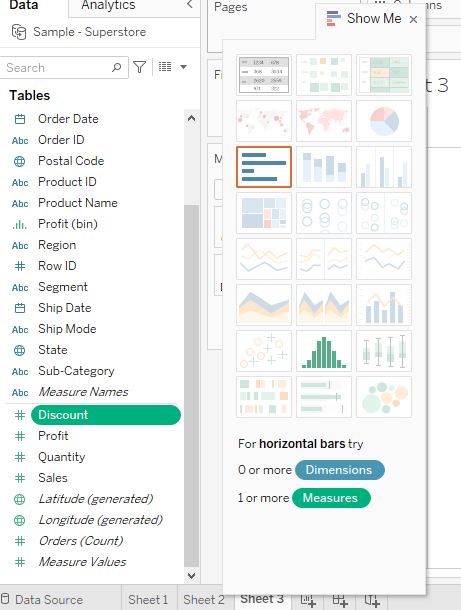Image resolution: width=461 pixels, height=610 pixels.
Task: Collapse the Data pane with chevron
Action: tap(190, 5)
